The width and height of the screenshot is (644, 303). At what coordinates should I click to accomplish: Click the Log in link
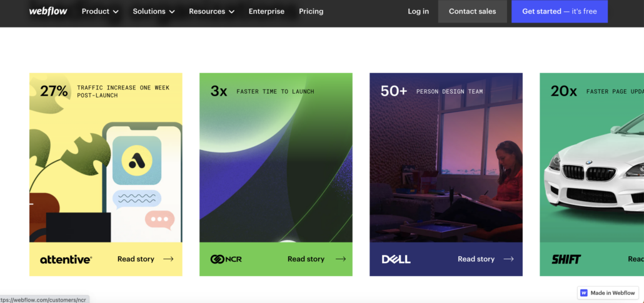coord(418,11)
